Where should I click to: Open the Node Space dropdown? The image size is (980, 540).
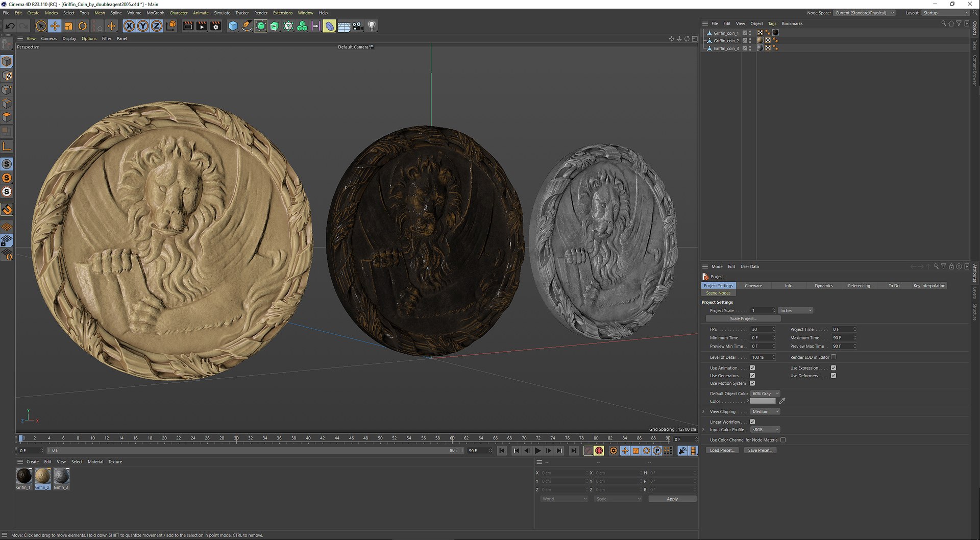pos(864,13)
